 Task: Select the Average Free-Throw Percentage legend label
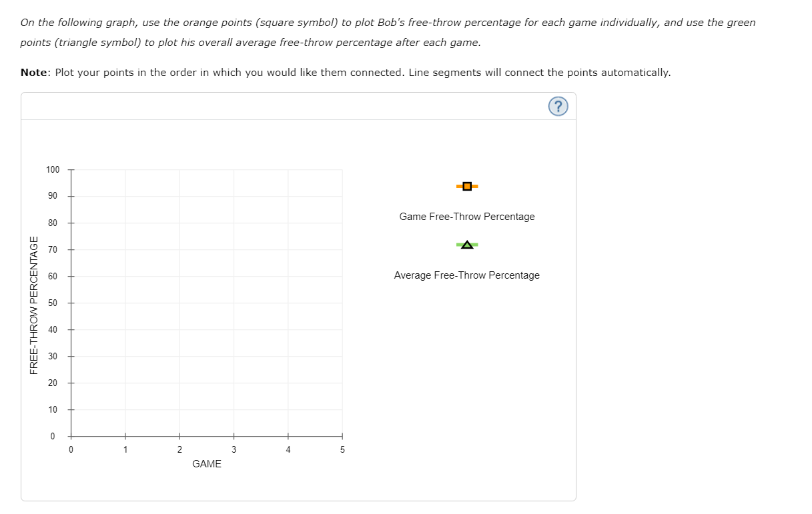[x=466, y=275]
